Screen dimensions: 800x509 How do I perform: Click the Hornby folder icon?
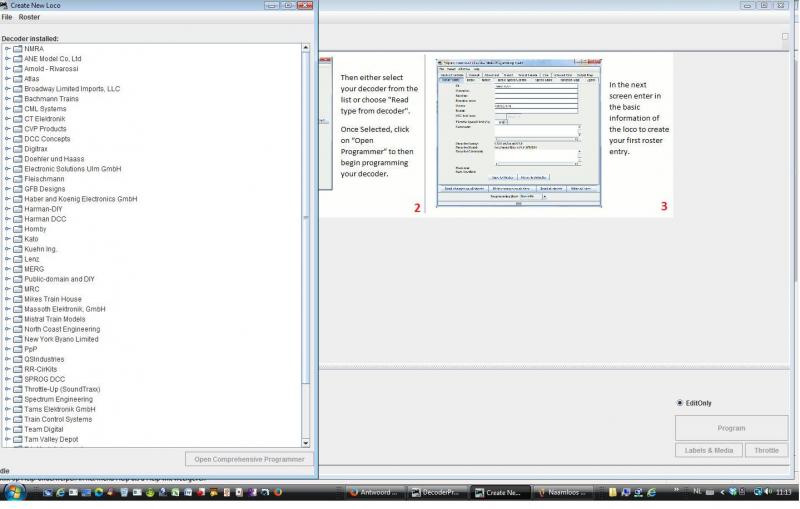tap(18, 229)
